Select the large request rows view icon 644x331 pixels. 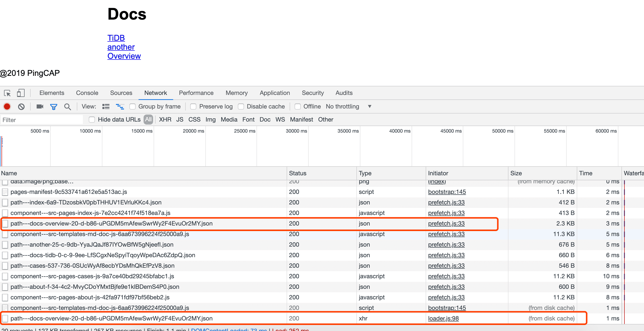[106, 107]
